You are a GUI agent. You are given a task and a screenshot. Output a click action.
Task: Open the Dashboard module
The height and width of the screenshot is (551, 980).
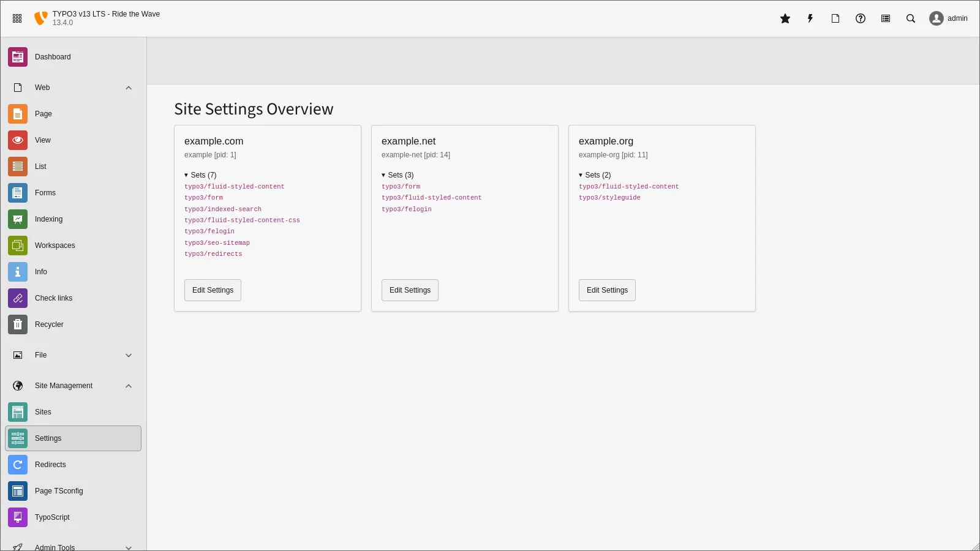pyautogui.click(x=53, y=56)
